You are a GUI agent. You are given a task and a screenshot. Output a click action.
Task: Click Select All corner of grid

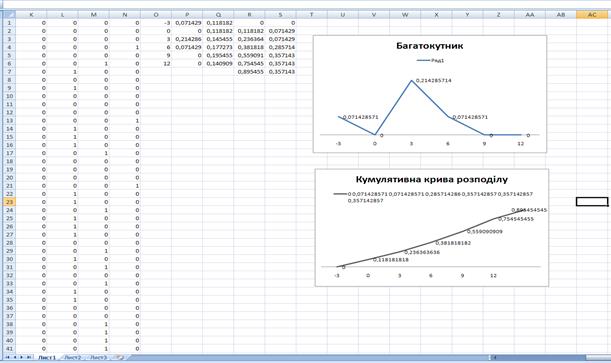click(x=8, y=15)
